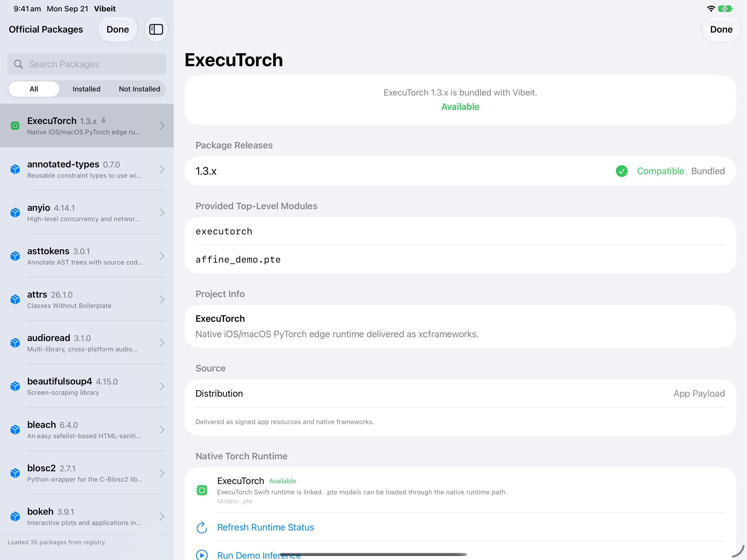Viewport: 747px width, 560px height.
Task: Click the annotated-types package cube icon
Action: tap(15, 169)
